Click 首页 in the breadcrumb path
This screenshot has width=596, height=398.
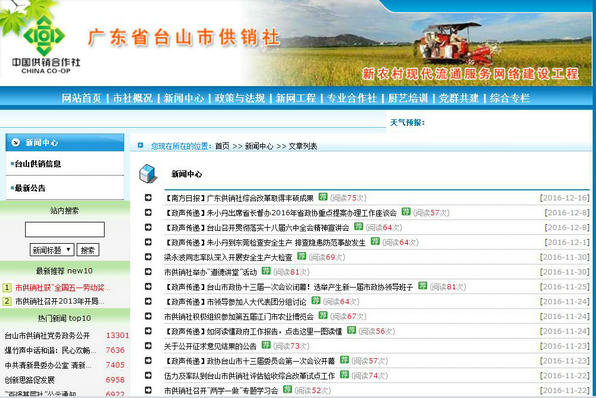click(x=222, y=146)
